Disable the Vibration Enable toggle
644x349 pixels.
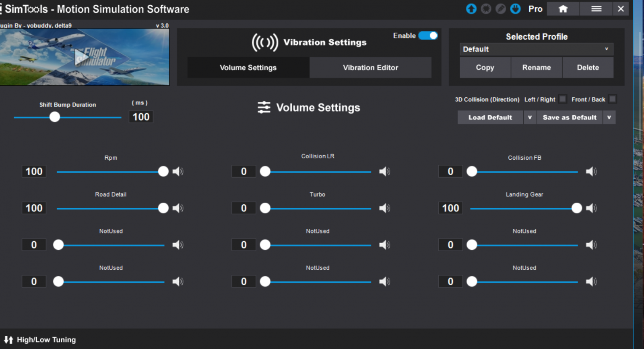[428, 36]
